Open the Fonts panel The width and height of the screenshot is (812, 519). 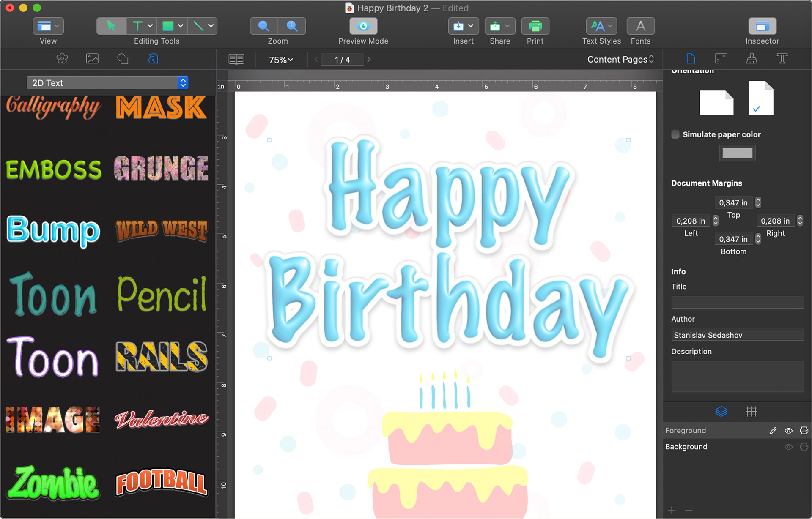(x=641, y=26)
